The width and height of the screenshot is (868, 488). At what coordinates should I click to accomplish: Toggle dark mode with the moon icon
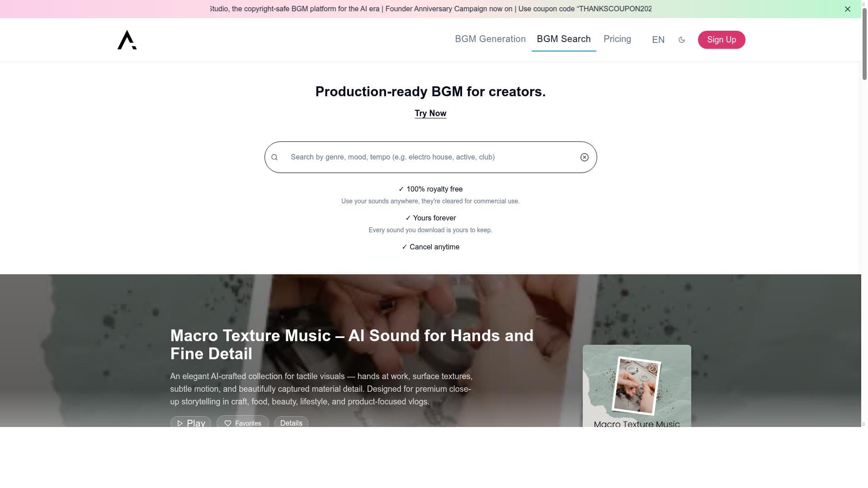pos(682,40)
